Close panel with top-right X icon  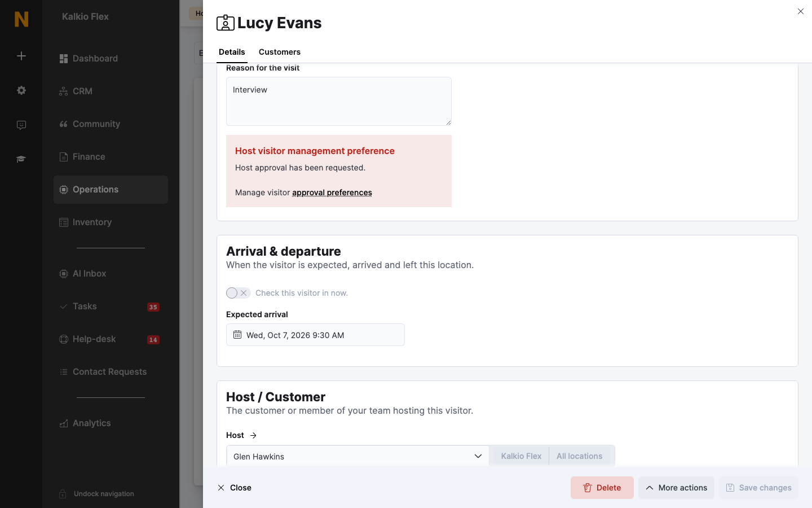pyautogui.click(x=801, y=11)
